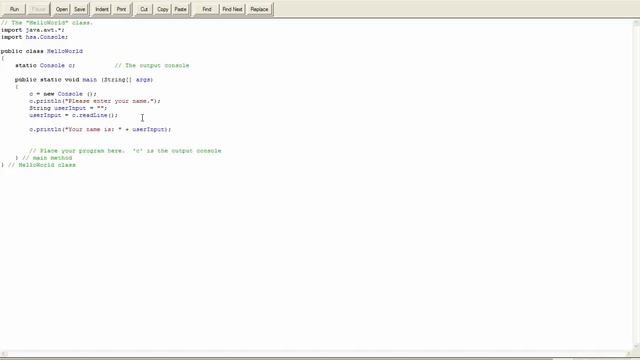Click the Replace toolbar button
The width and height of the screenshot is (640, 360).
[259, 9]
